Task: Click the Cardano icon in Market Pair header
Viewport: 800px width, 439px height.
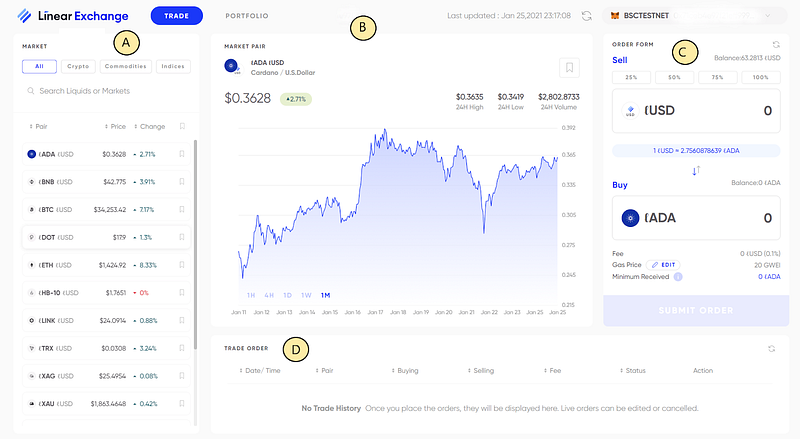Action: tap(231, 65)
